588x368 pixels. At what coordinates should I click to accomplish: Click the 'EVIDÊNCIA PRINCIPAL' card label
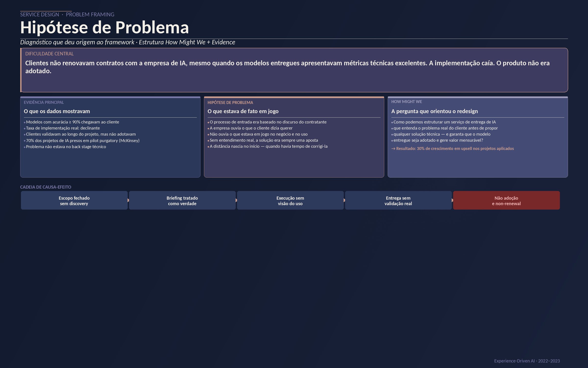click(44, 102)
